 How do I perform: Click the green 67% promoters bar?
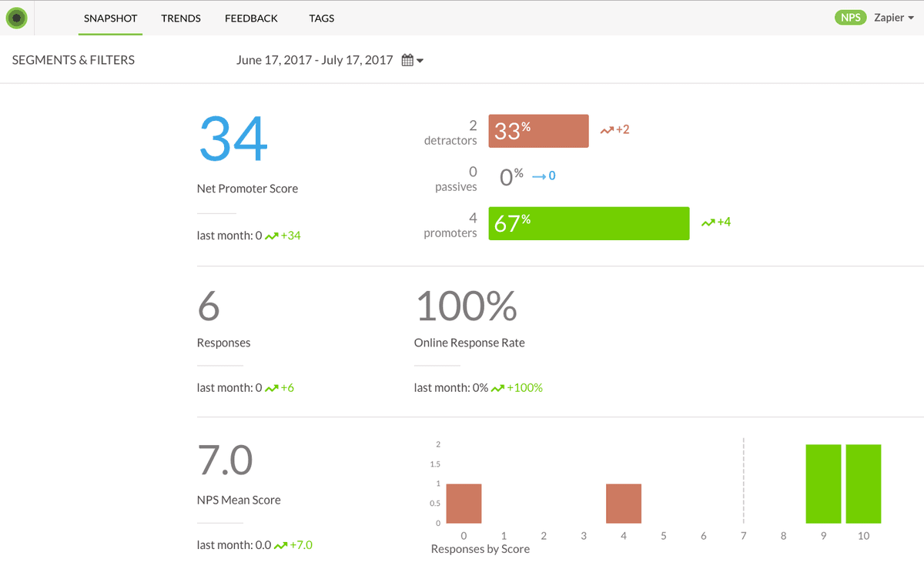coord(589,223)
